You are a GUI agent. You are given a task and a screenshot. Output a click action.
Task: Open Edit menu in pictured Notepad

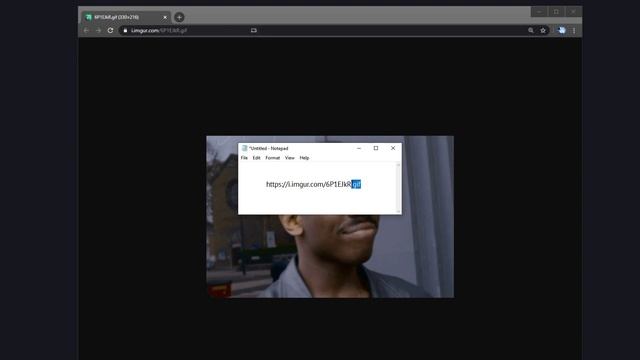tap(256, 158)
